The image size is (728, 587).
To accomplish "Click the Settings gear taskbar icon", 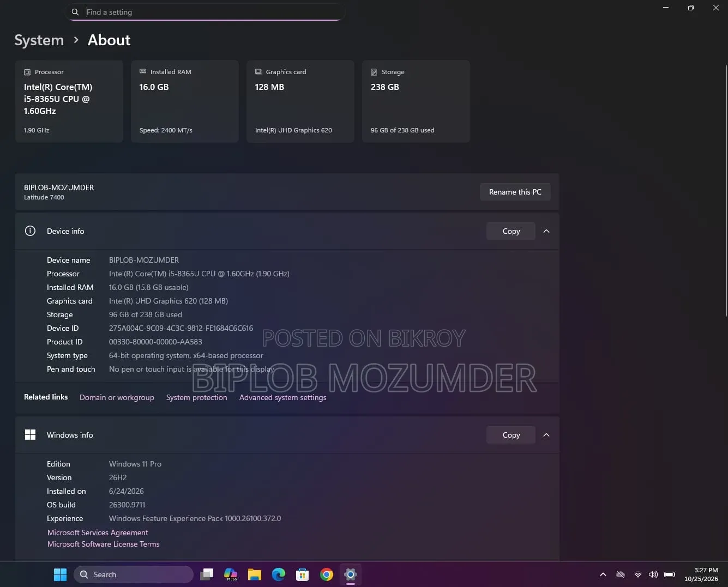I will pos(351,574).
